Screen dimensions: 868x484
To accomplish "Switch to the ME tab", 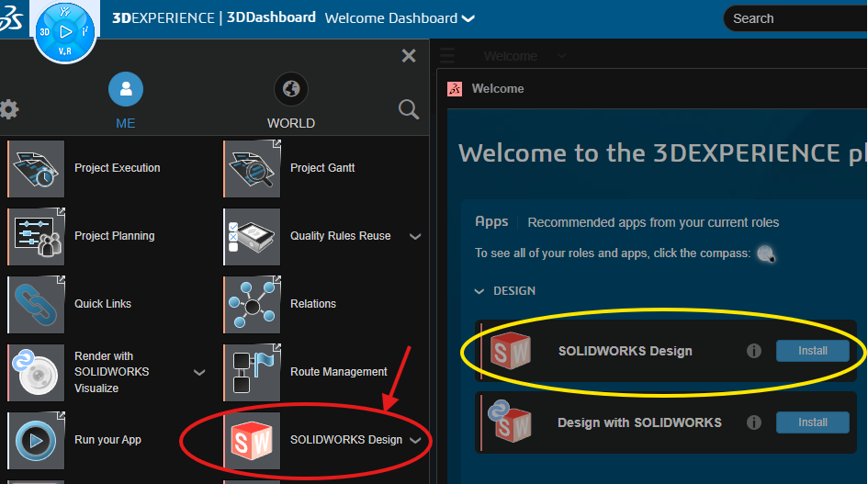I will click(125, 90).
